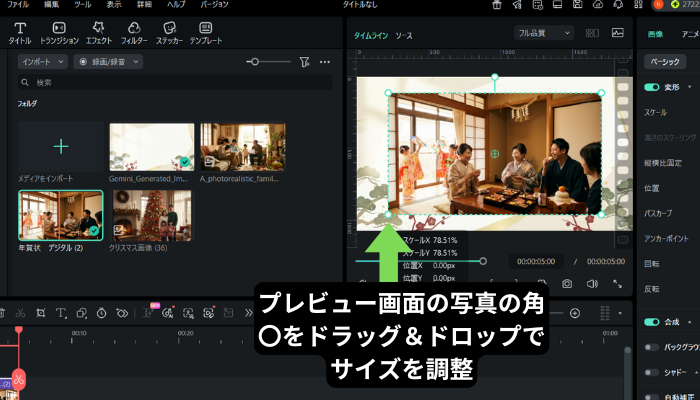Select the クリスマス画像 (36) thumbnail

coord(152,216)
